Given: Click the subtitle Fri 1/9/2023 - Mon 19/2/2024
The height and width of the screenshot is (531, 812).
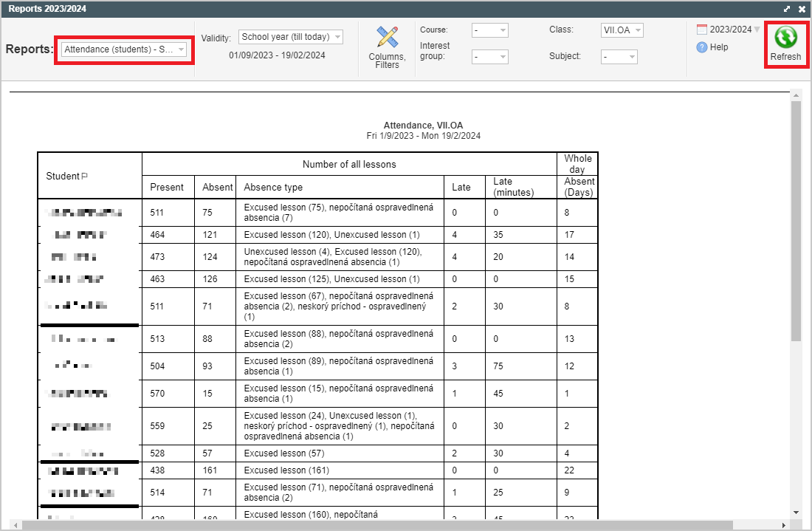Looking at the screenshot, I should coord(424,136).
